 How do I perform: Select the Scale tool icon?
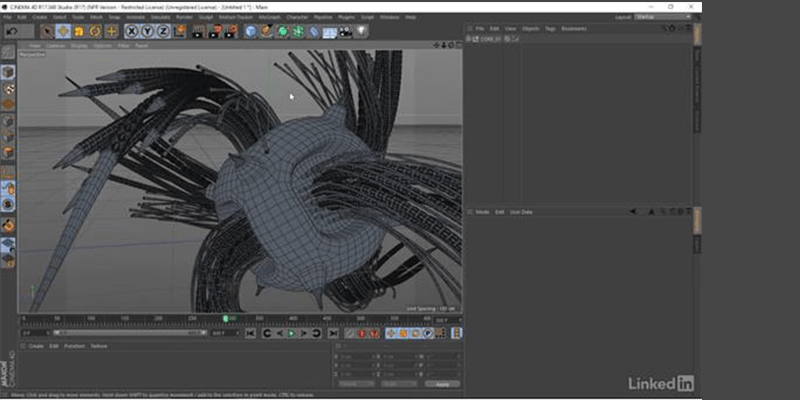tap(80, 31)
